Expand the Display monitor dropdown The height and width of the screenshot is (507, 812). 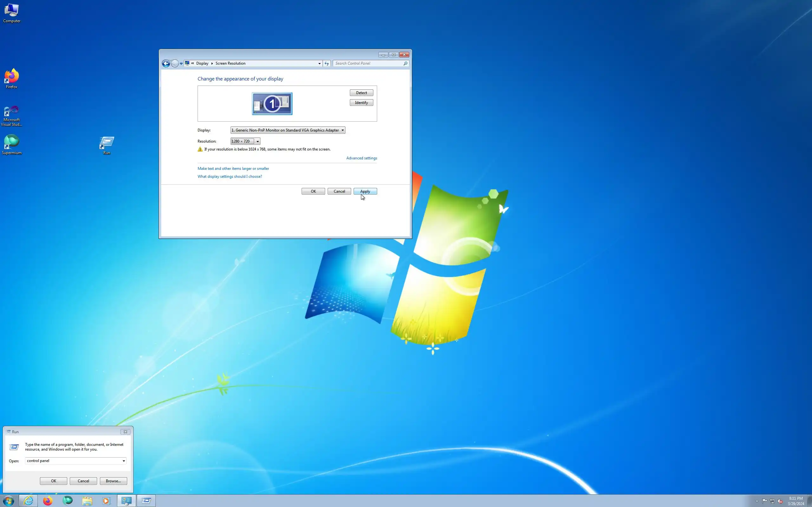(x=288, y=130)
